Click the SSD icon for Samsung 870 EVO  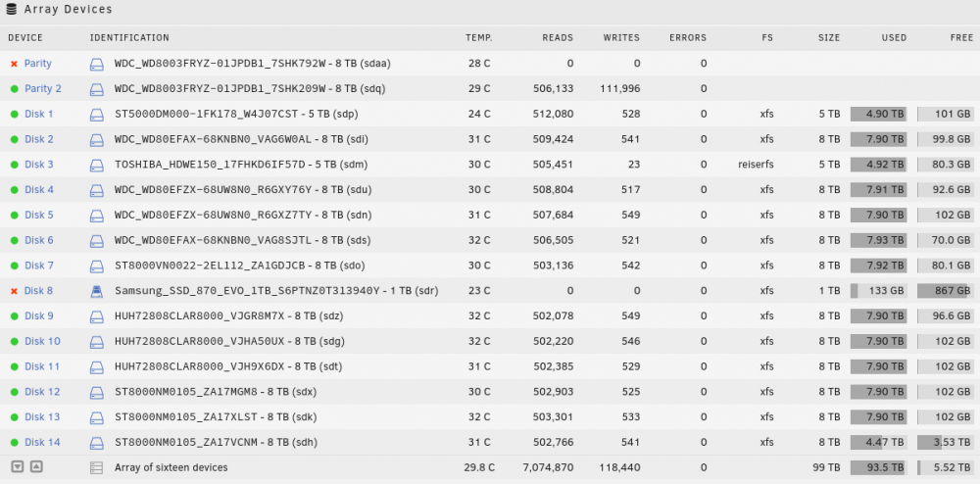96,291
